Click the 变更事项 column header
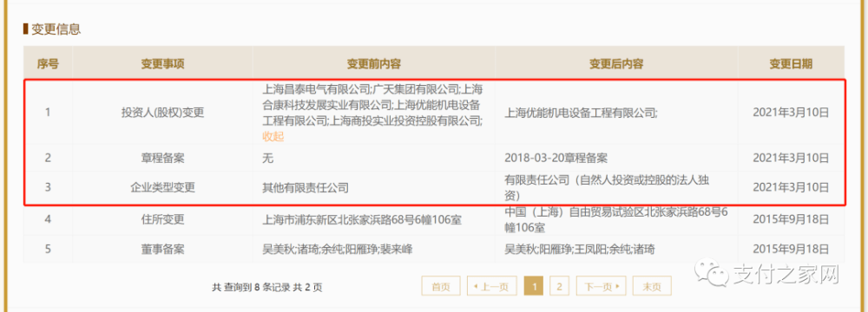 pos(162,64)
